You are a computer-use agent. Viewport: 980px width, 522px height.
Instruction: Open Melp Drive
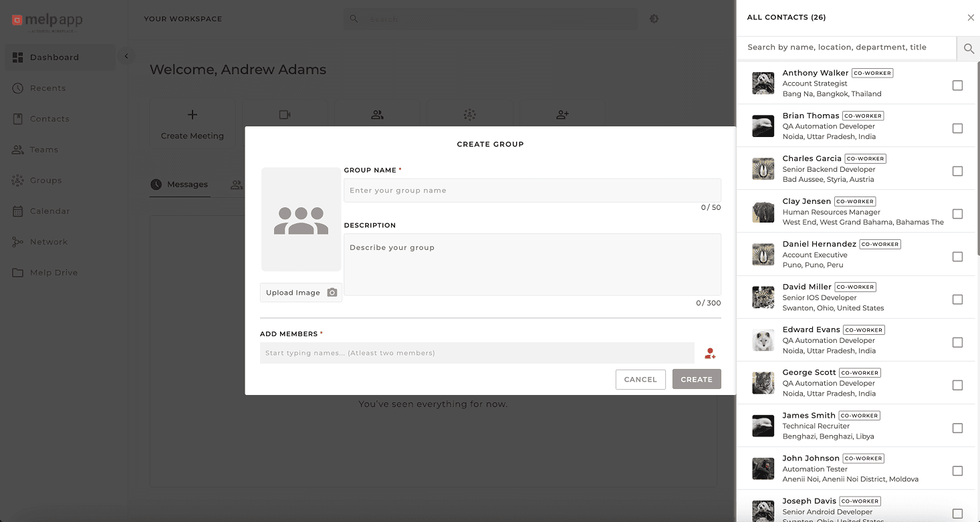click(x=52, y=272)
